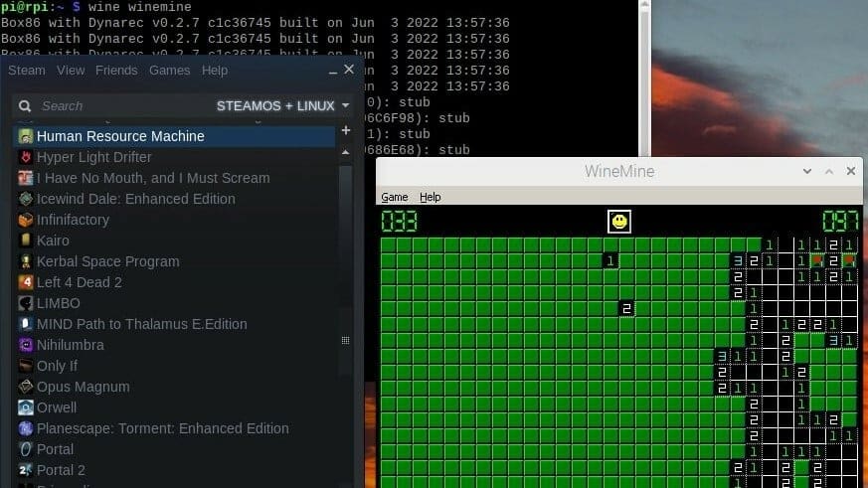
Task: Open the Friends menu in Steam
Action: [x=116, y=71]
